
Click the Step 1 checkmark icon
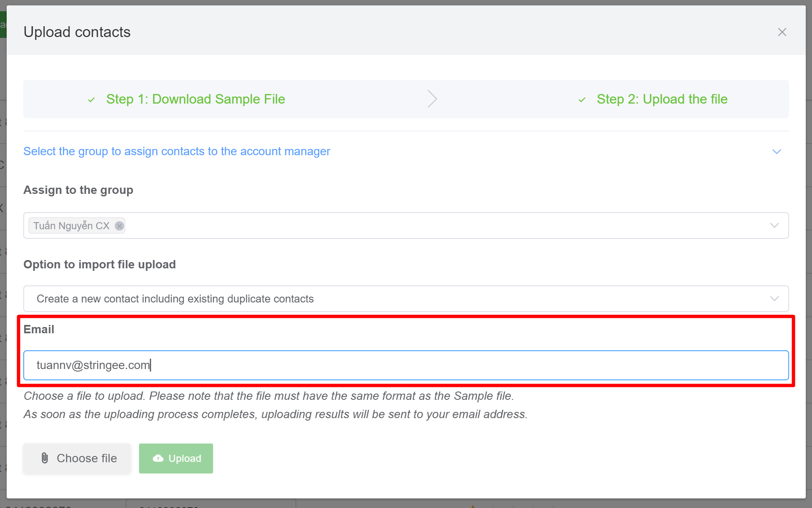(x=92, y=100)
